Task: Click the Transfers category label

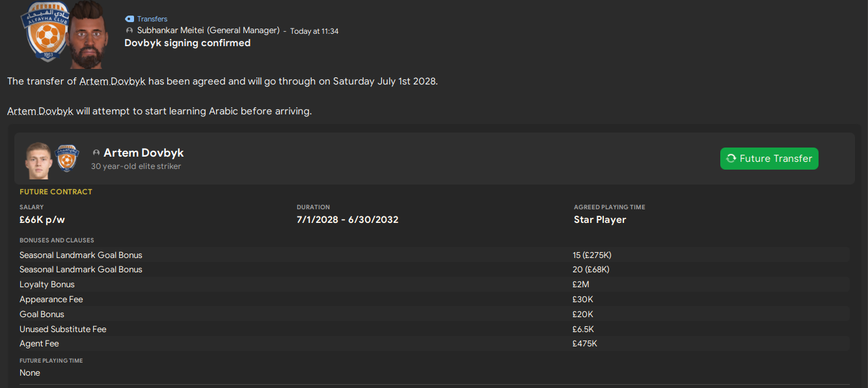Action: point(152,19)
